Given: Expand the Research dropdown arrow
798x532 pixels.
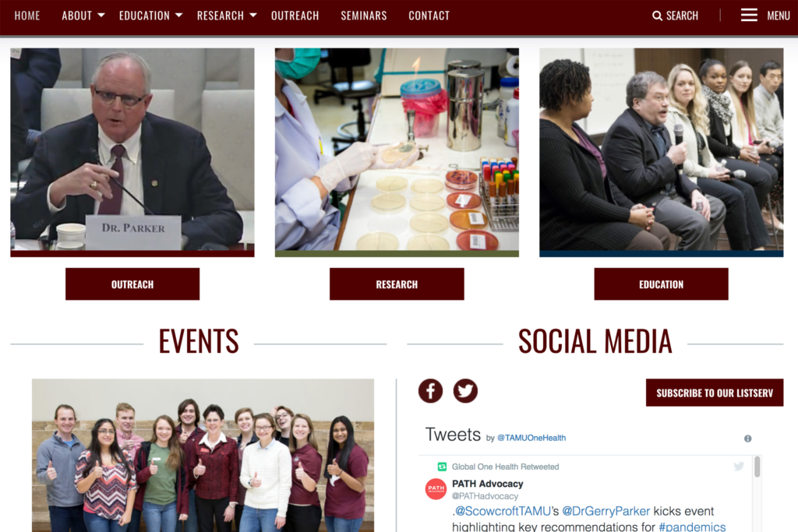Looking at the screenshot, I should pos(253,16).
